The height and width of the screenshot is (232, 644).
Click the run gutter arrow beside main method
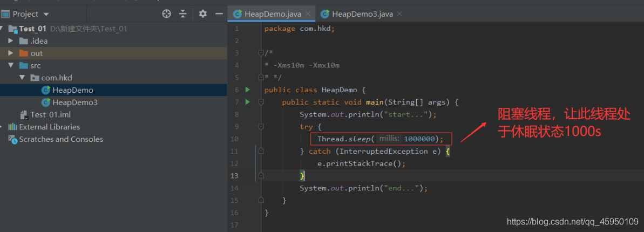click(248, 102)
